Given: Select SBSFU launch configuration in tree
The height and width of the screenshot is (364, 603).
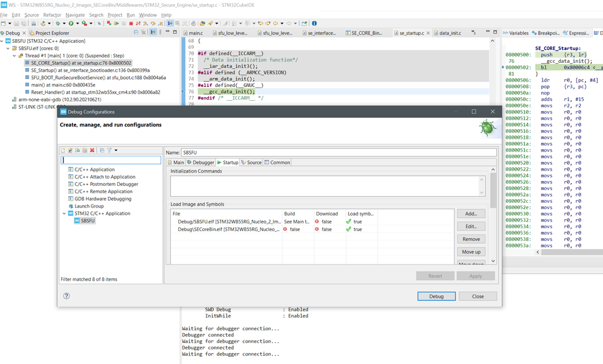Looking at the screenshot, I should [84, 220].
